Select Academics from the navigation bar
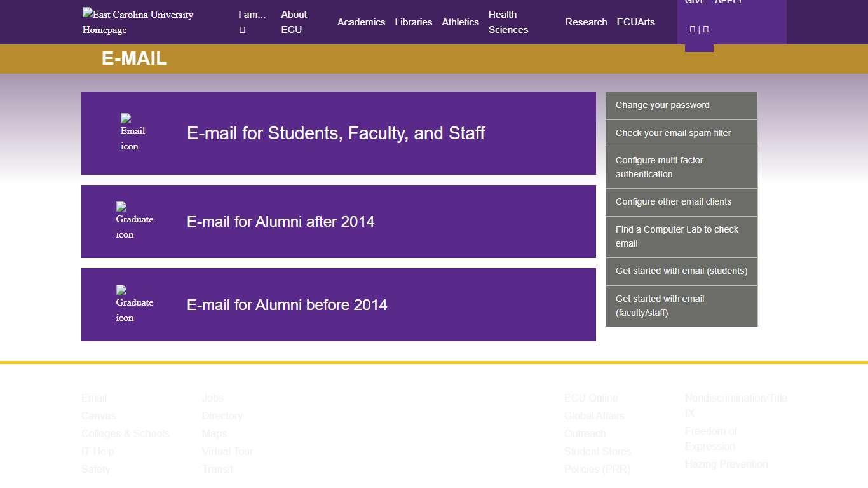This screenshot has height=488, width=868. tap(361, 22)
